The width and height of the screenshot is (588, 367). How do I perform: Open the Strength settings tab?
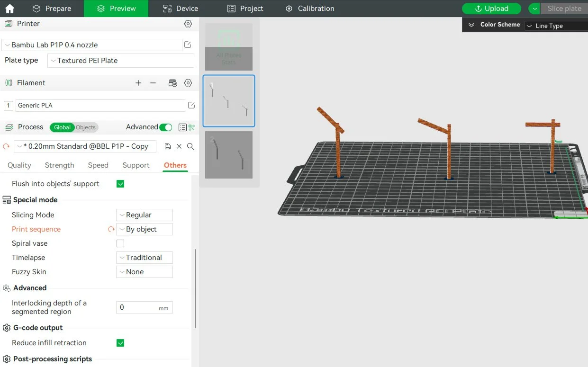[x=60, y=165]
